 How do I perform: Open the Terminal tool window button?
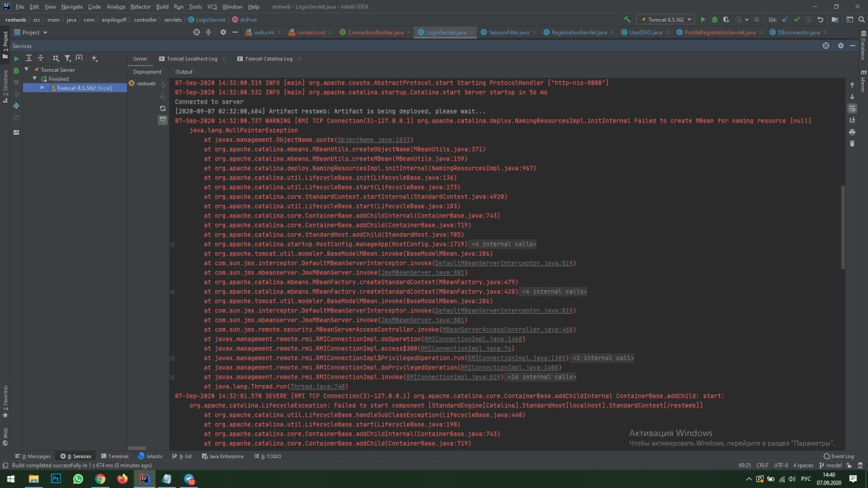[114, 456]
